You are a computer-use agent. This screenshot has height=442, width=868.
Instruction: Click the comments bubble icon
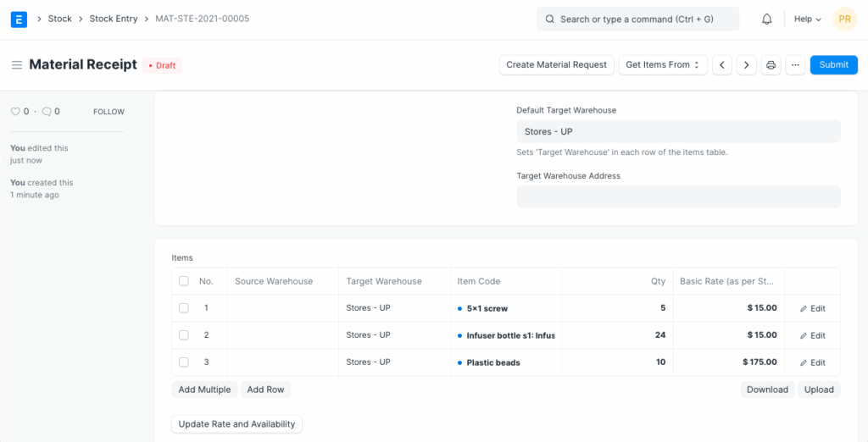[x=47, y=112]
